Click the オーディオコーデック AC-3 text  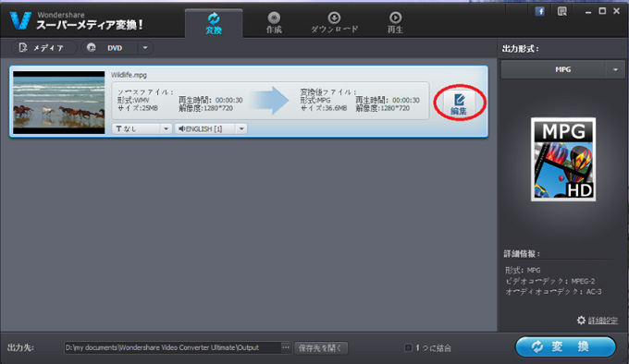coord(553,292)
